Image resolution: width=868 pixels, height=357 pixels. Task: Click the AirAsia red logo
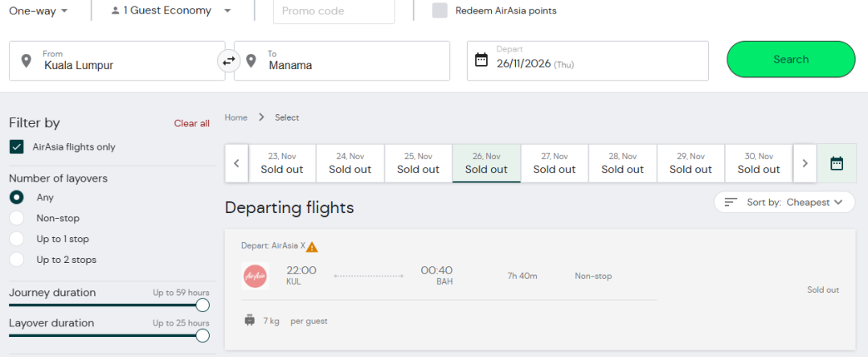[255, 276]
